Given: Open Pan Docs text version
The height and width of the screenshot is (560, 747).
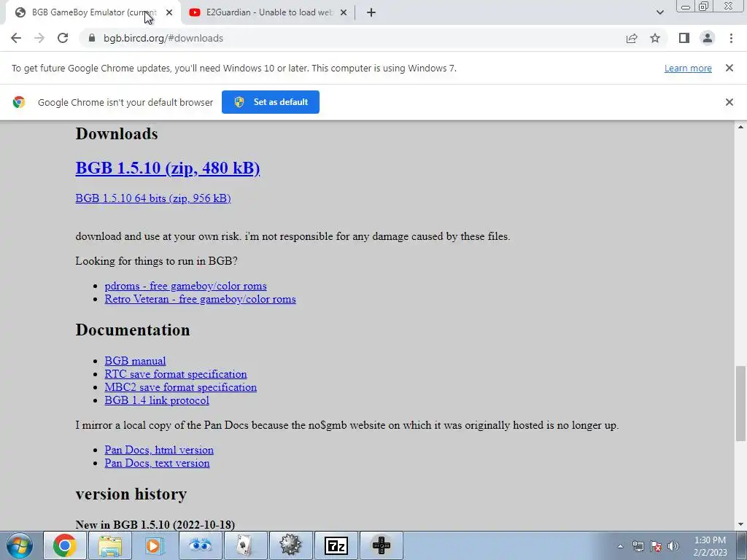Looking at the screenshot, I should (158, 463).
